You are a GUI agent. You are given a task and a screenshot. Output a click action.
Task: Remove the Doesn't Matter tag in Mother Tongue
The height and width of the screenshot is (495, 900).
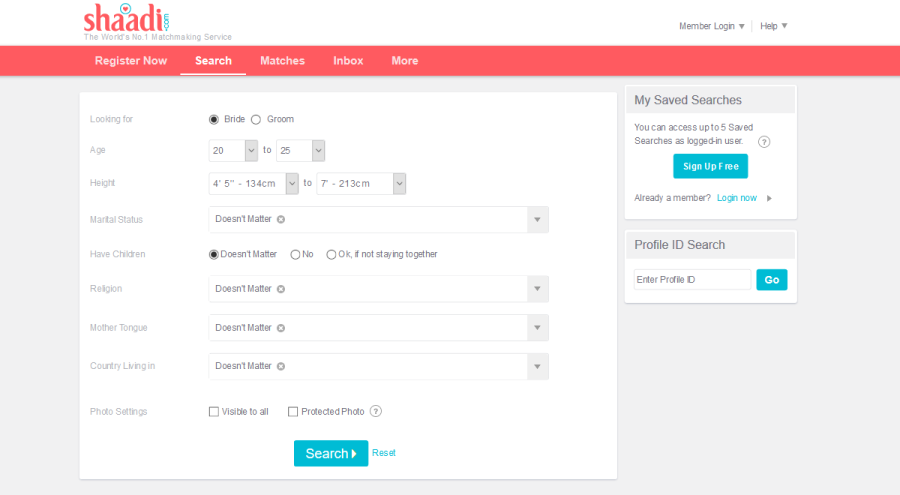click(281, 328)
